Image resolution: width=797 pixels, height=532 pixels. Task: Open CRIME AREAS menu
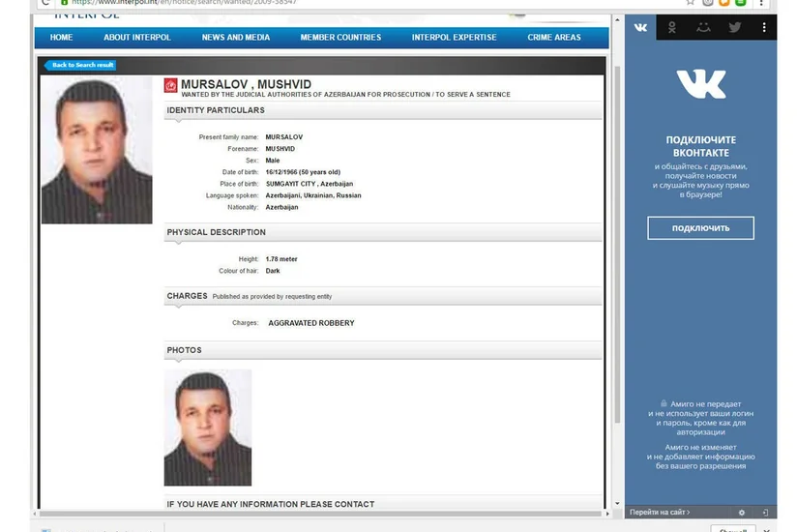pyautogui.click(x=554, y=38)
